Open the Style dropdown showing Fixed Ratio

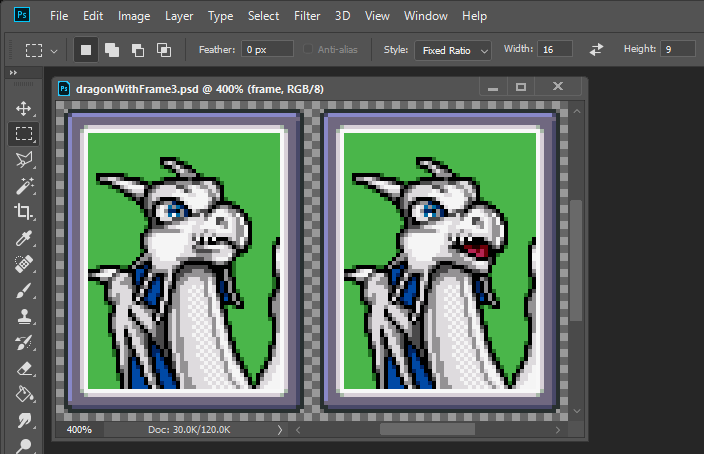[454, 49]
